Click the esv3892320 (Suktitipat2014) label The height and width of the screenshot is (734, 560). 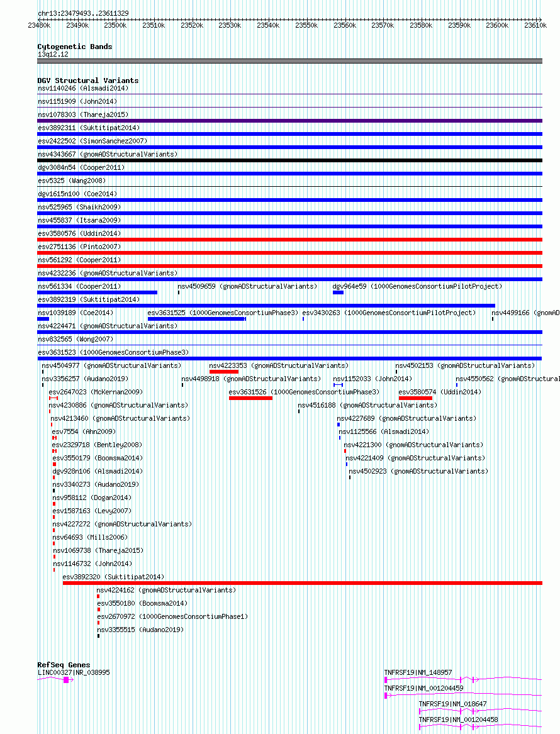113,576
